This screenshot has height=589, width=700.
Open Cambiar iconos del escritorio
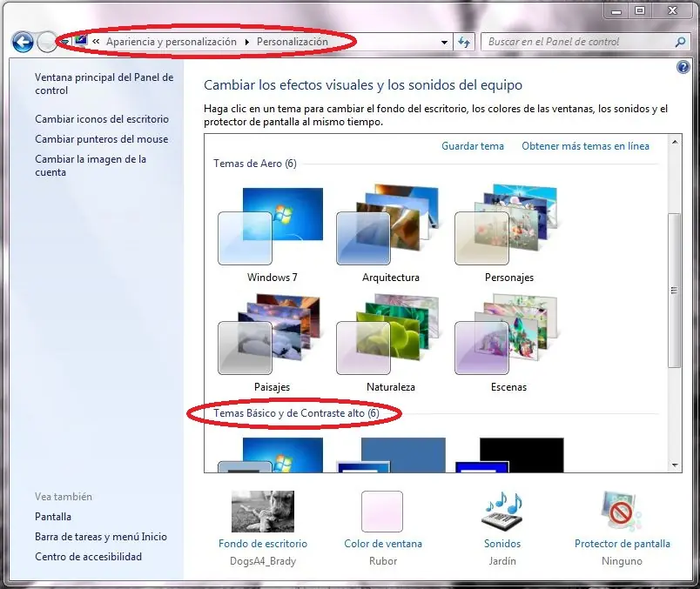click(x=102, y=119)
